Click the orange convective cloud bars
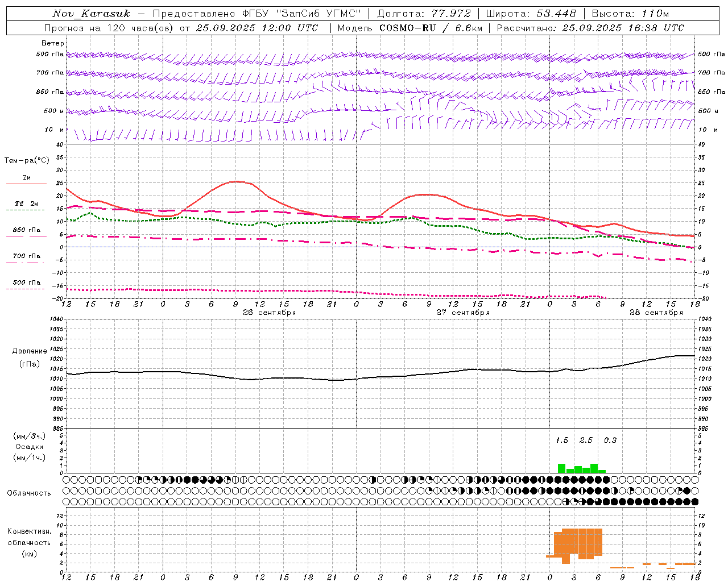Image resolution: width=728 pixels, height=582 pixels. pos(578,544)
